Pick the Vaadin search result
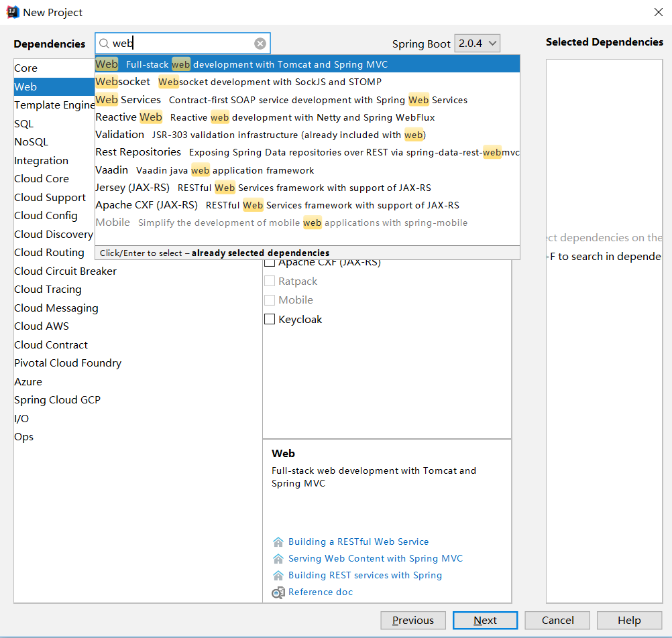 tap(307, 170)
